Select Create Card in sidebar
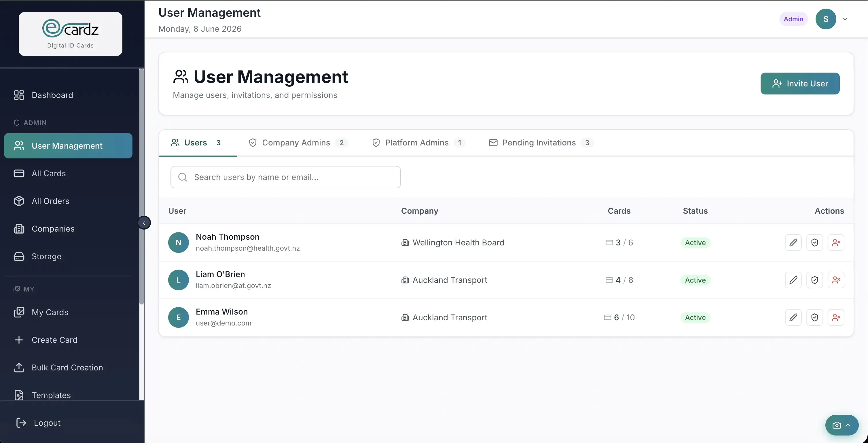 click(68, 340)
